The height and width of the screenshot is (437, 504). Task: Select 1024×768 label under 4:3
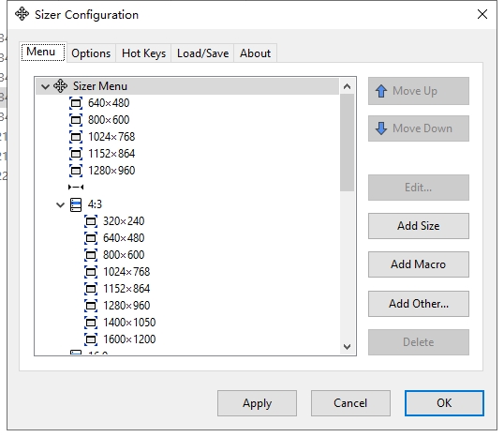point(126,272)
